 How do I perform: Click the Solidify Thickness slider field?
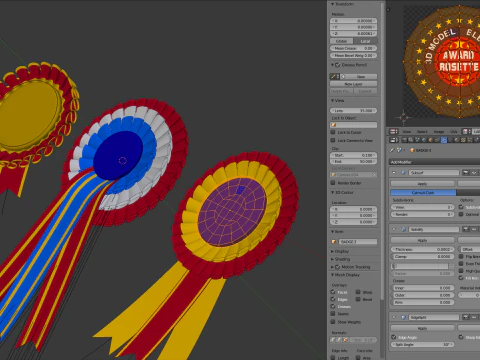coord(422,249)
